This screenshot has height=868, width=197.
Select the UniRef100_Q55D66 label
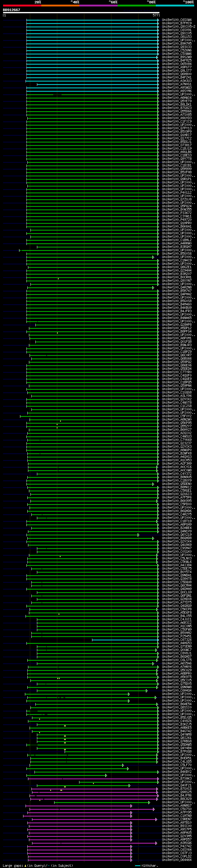click(177, 111)
